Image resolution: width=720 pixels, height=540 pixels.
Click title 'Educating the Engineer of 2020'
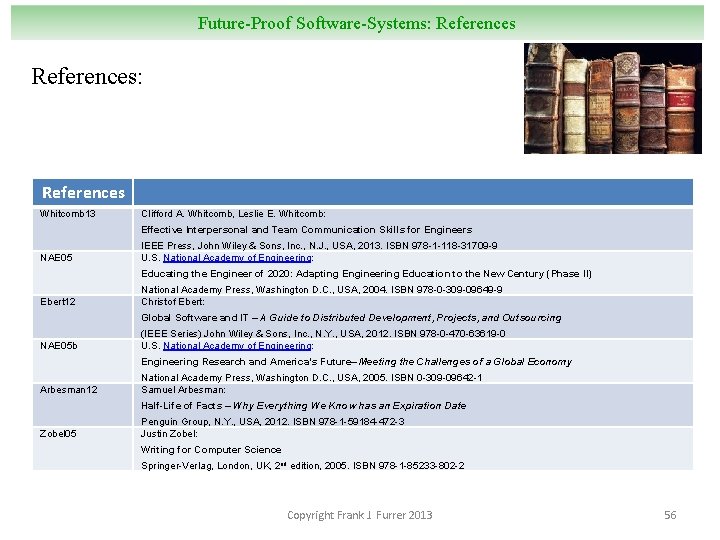(366, 274)
